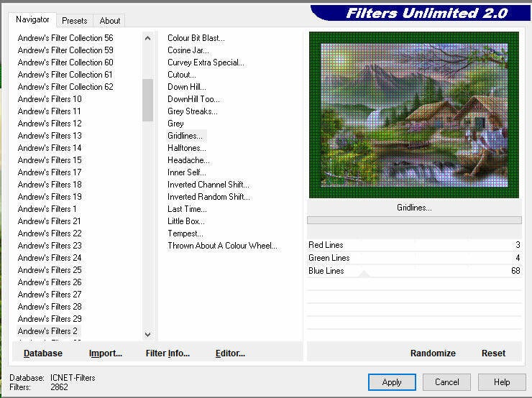
Task: Select Andrew's Filters 27
Action: (50, 295)
